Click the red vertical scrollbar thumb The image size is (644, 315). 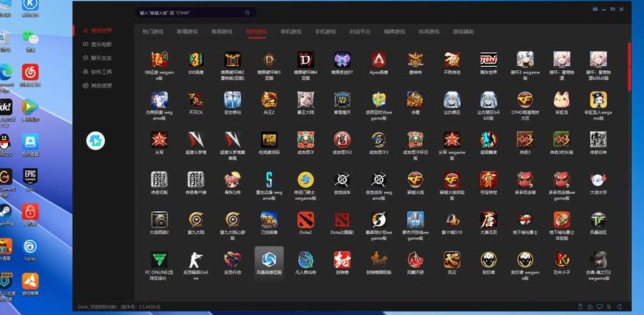[629, 67]
